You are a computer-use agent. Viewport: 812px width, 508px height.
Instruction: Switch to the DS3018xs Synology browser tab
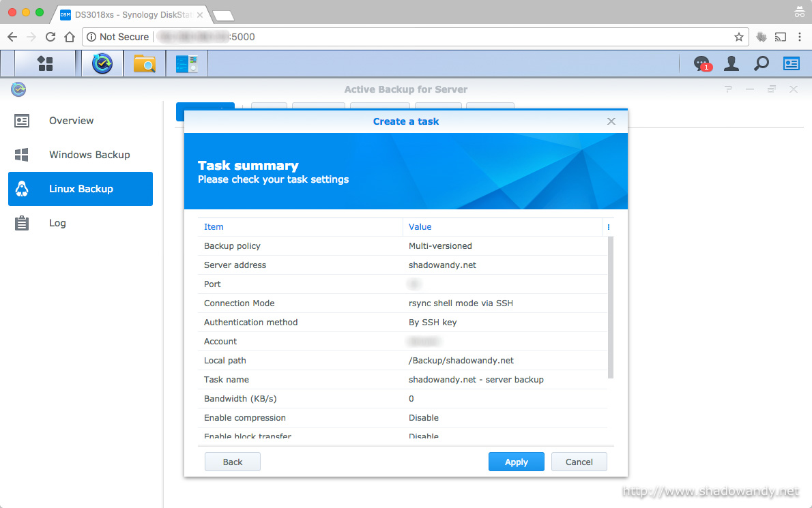[132, 14]
